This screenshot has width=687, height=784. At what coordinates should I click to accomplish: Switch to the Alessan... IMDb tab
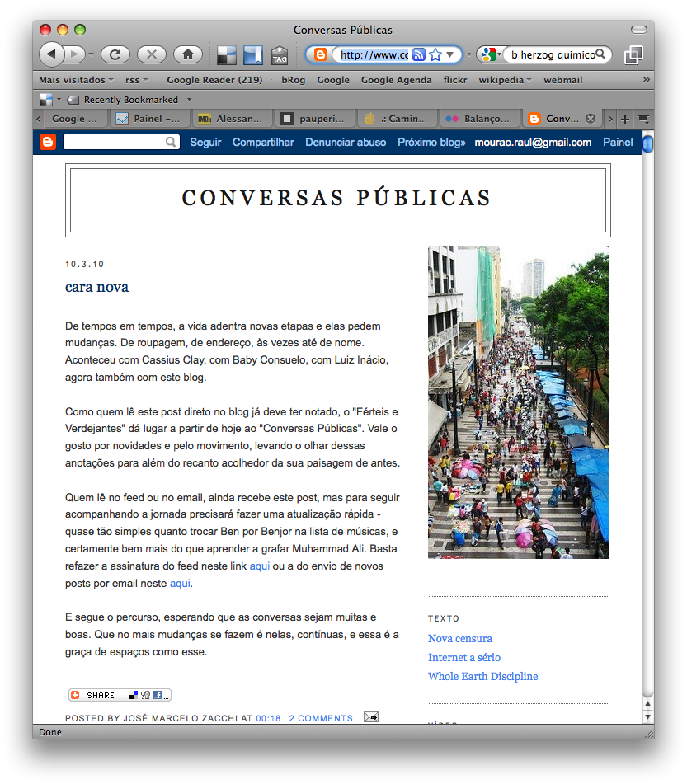[x=233, y=119]
